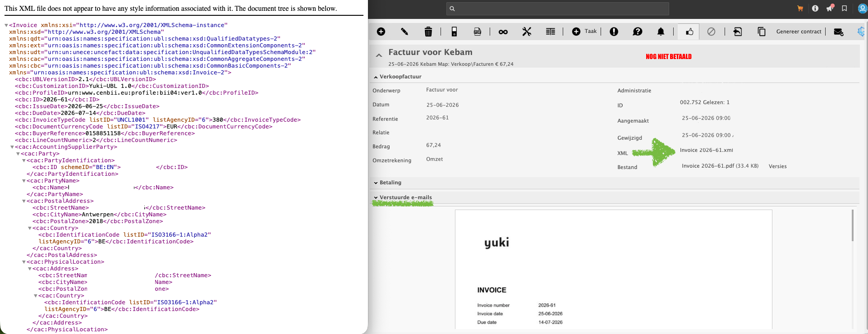Collapse the cac:PartyIdentification node
This screenshot has width=868, height=334.
pyautogui.click(x=23, y=160)
